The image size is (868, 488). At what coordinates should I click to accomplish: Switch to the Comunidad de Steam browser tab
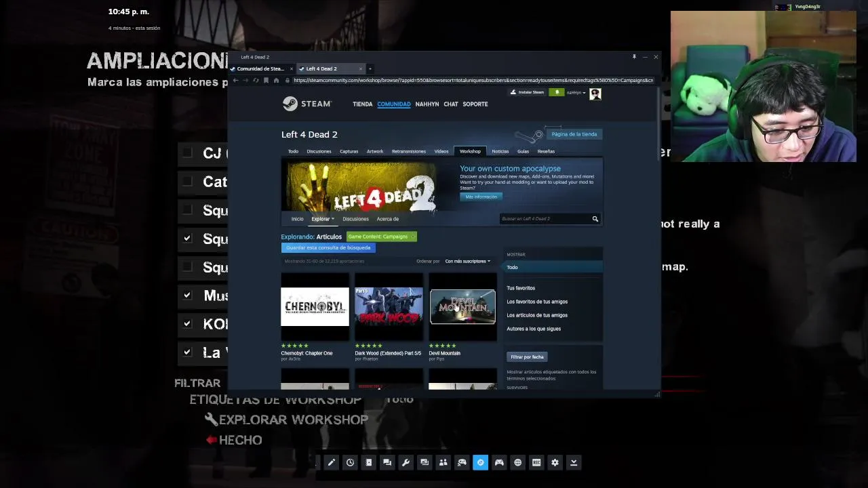pyautogui.click(x=261, y=68)
